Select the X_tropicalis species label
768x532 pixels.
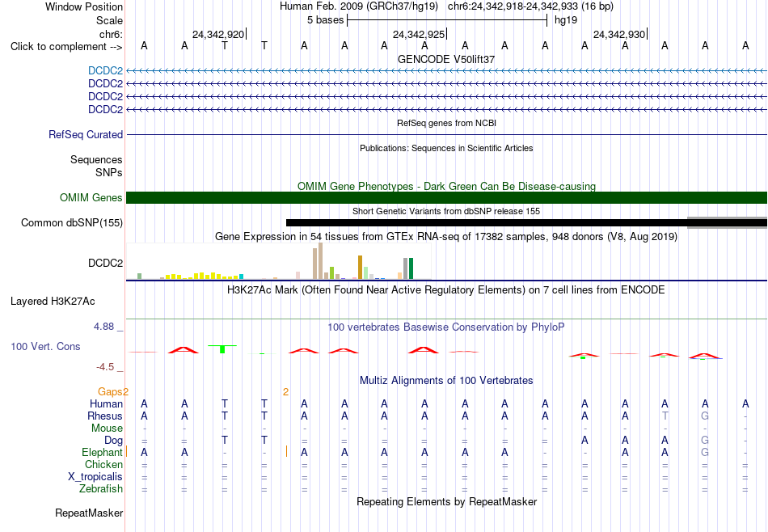(95, 477)
